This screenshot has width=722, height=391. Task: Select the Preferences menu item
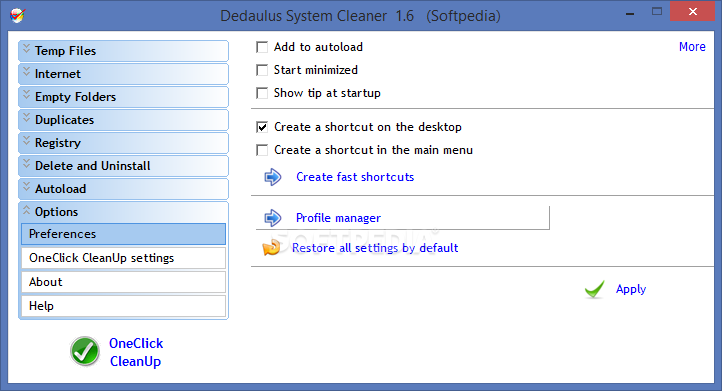point(123,234)
